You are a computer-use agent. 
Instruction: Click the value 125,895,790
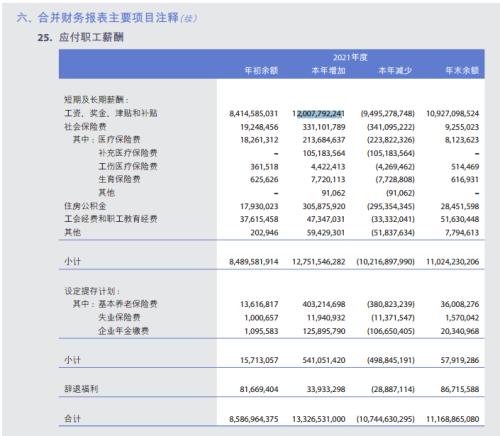(x=324, y=331)
